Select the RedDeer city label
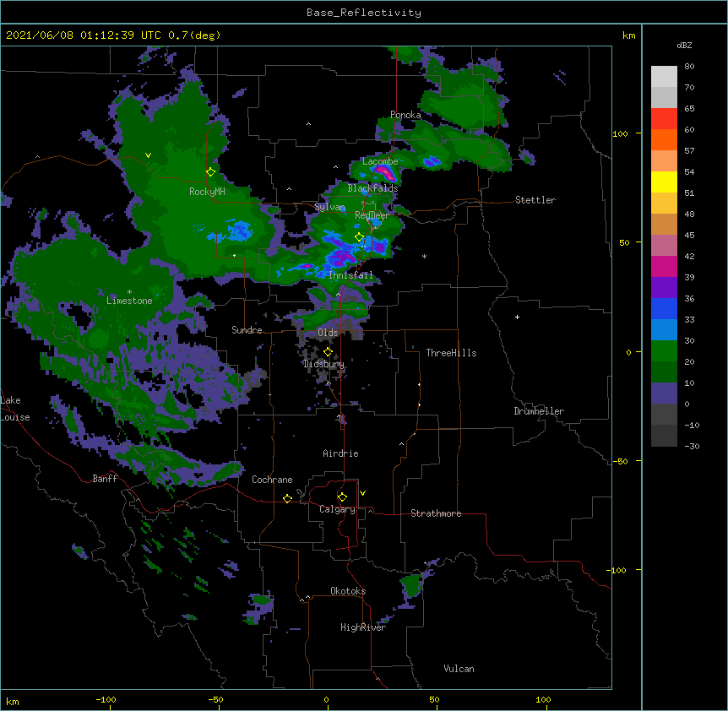728x711 pixels. tap(372, 215)
